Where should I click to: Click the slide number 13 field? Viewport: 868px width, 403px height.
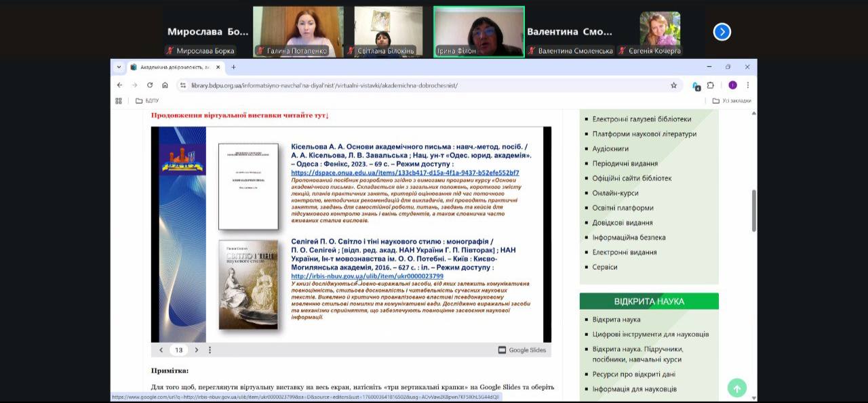pos(178,350)
